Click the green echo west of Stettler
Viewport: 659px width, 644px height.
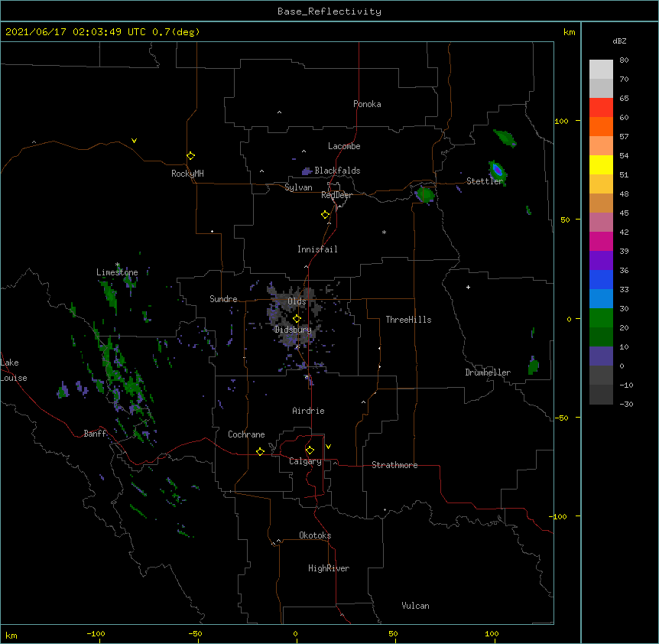click(425, 194)
